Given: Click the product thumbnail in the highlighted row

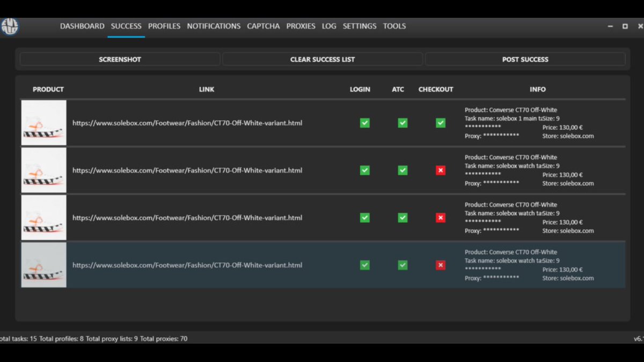Looking at the screenshot, I should coord(44,265).
